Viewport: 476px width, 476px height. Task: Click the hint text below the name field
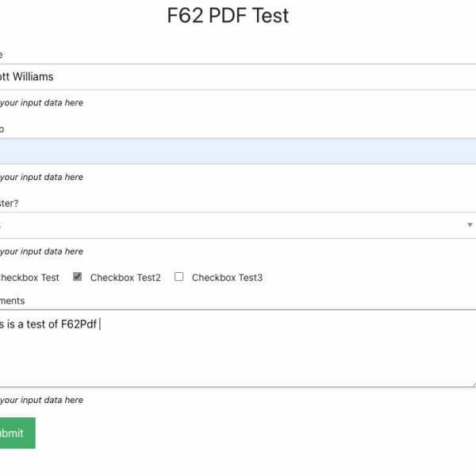click(x=41, y=103)
